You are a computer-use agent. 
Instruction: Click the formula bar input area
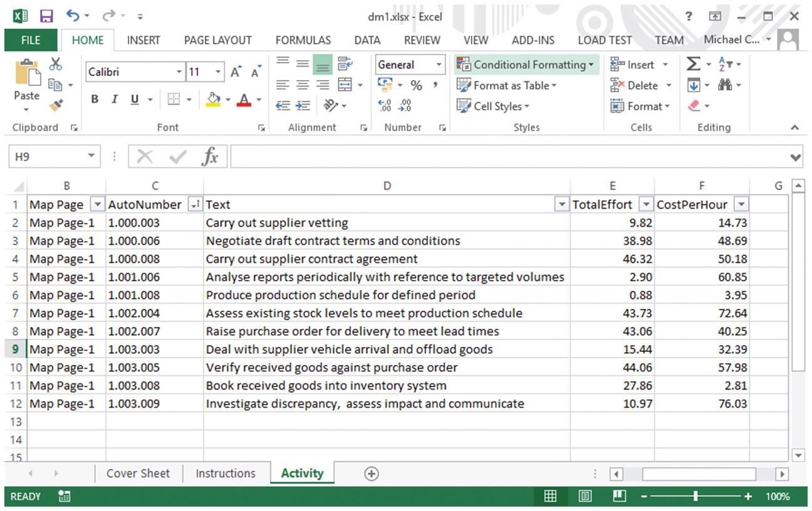click(x=509, y=157)
